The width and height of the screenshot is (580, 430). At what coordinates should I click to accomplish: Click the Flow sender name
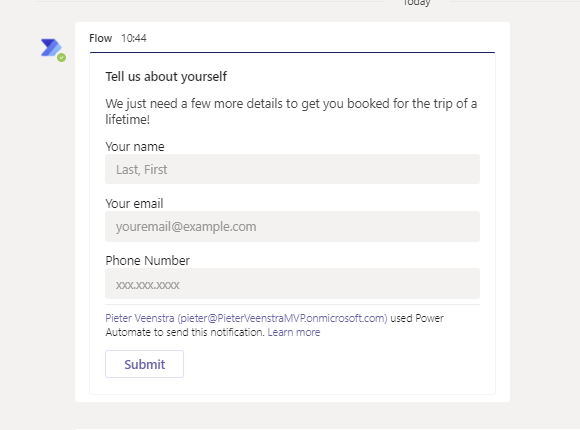[101, 38]
